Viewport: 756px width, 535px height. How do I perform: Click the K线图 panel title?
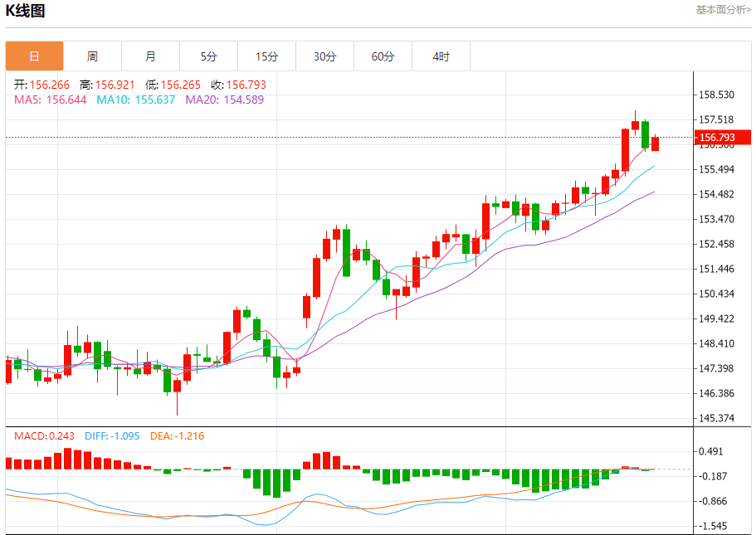26,11
